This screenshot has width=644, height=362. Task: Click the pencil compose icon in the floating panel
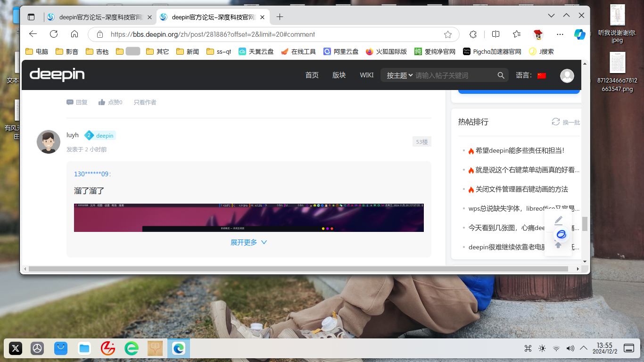coord(558,220)
